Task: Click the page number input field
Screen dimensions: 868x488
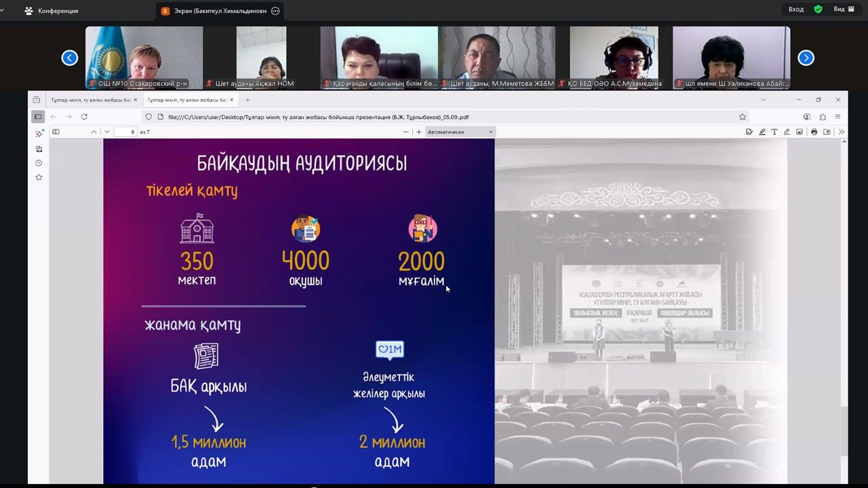Action: [x=125, y=131]
